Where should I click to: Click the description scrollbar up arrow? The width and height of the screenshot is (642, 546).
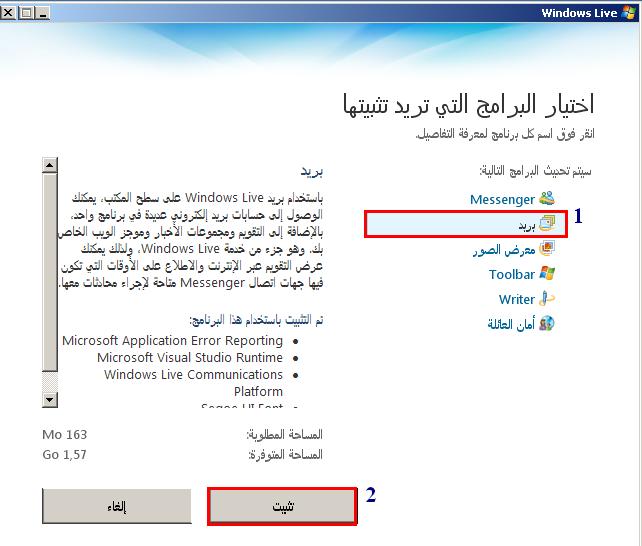click(49, 165)
